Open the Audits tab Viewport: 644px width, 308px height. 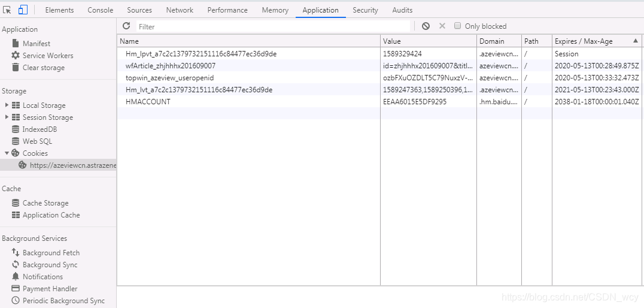(402, 10)
